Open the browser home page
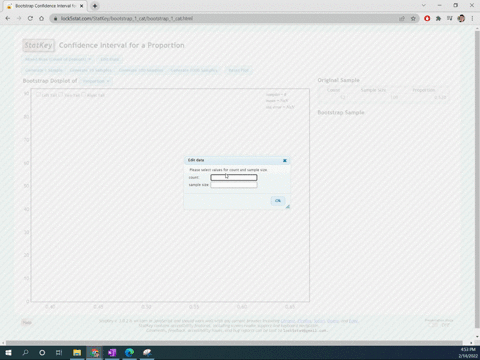This screenshot has height=360, width=480. (x=41, y=18)
